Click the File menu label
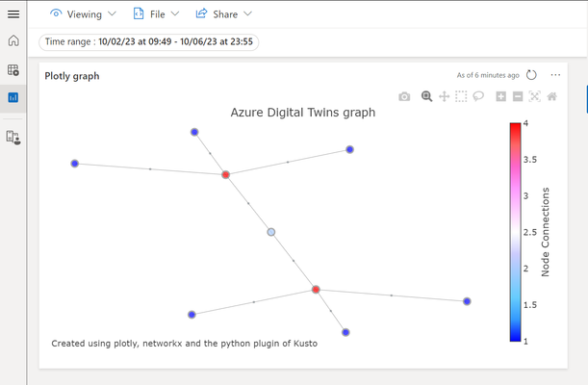588x385 pixels. point(157,14)
